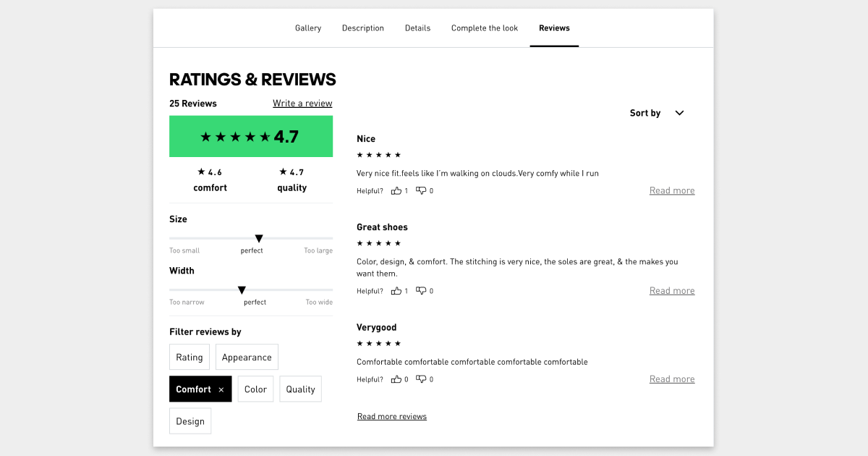868x456 pixels.
Task: Select the Design filter chip
Action: point(190,421)
